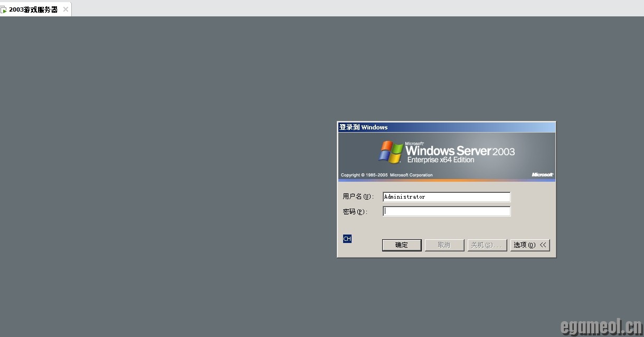Click the Windows Server 2003 banner text
This screenshot has width=644, height=337.
tap(459, 151)
